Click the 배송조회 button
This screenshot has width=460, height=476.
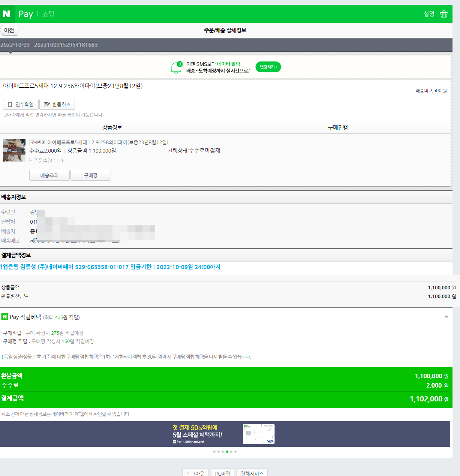tap(49, 175)
